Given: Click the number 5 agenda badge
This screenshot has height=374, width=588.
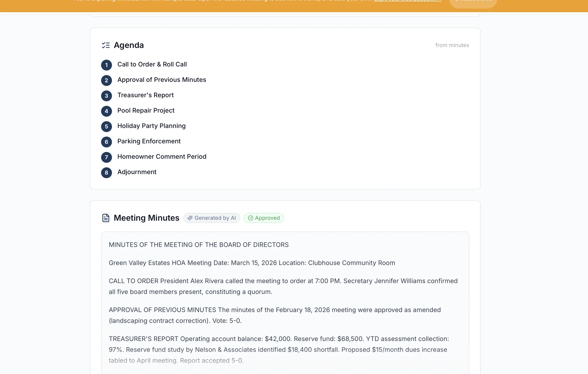Looking at the screenshot, I should pos(107,126).
